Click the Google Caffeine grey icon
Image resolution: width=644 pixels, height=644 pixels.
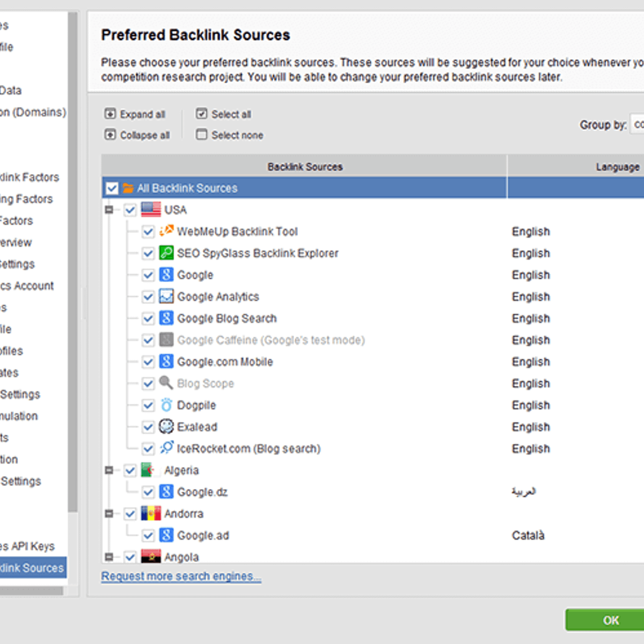pos(166,340)
